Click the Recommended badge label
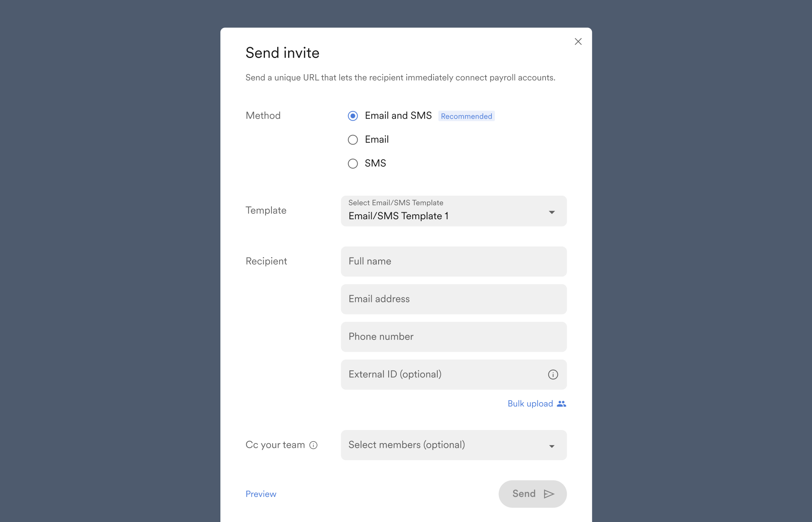 coord(466,116)
